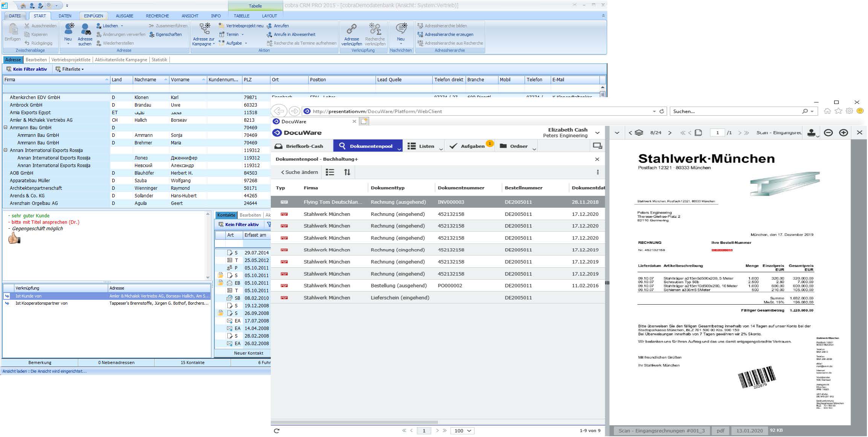
Task: Open the list view icon next to Suche ändern
Action: point(329,172)
